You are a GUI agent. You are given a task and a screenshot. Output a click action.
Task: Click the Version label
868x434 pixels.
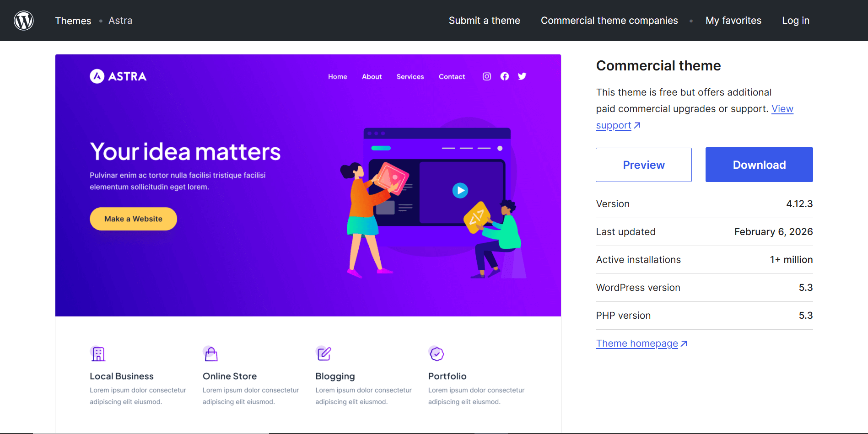click(x=613, y=204)
